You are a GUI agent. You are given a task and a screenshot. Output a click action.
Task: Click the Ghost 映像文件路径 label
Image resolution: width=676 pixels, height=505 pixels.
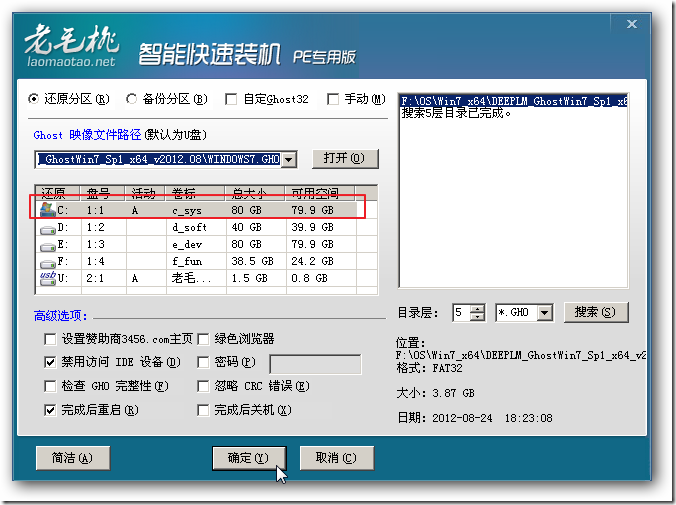click(x=88, y=135)
